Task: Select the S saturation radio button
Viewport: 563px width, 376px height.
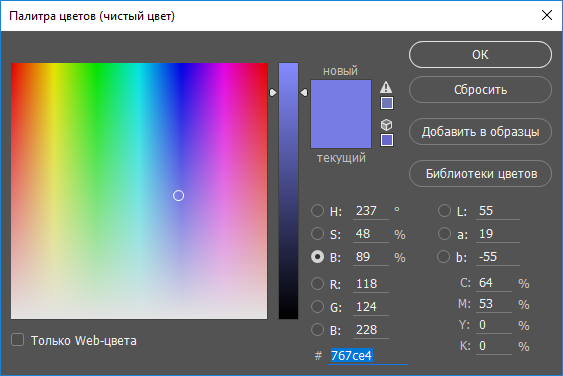Action: point(317,234)
